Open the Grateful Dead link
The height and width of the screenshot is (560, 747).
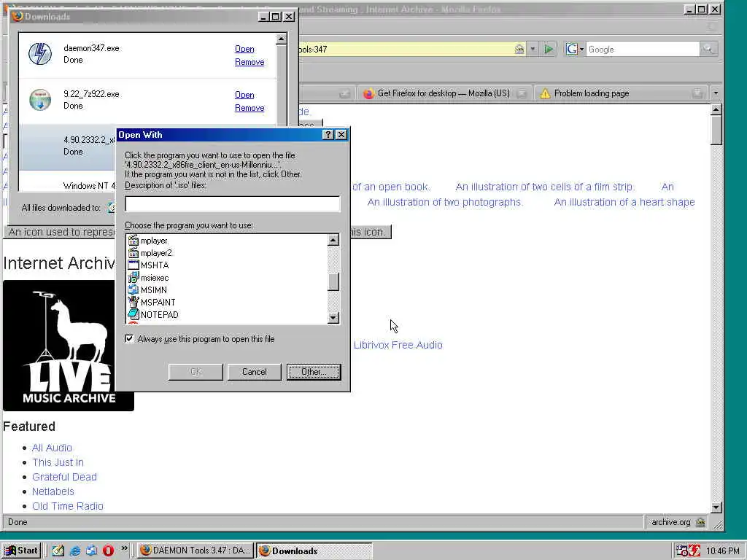click(x=64, y=477)
